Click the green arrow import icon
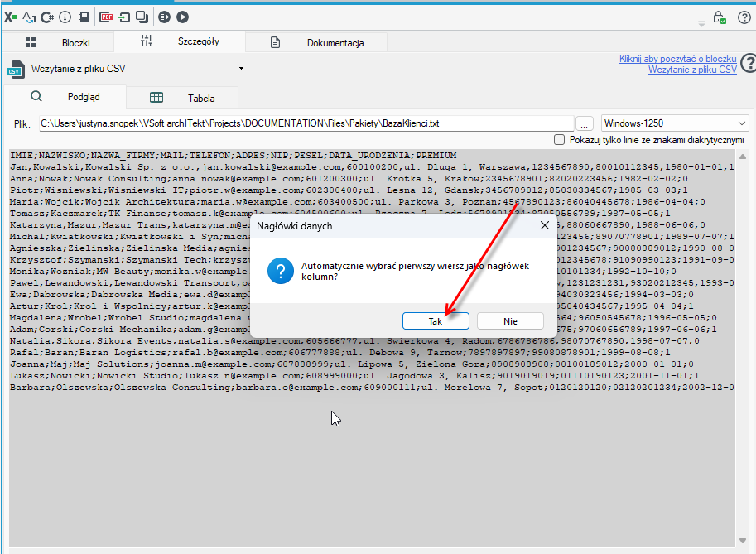This screenshot has height=554, width=756. tap(124, 17)
